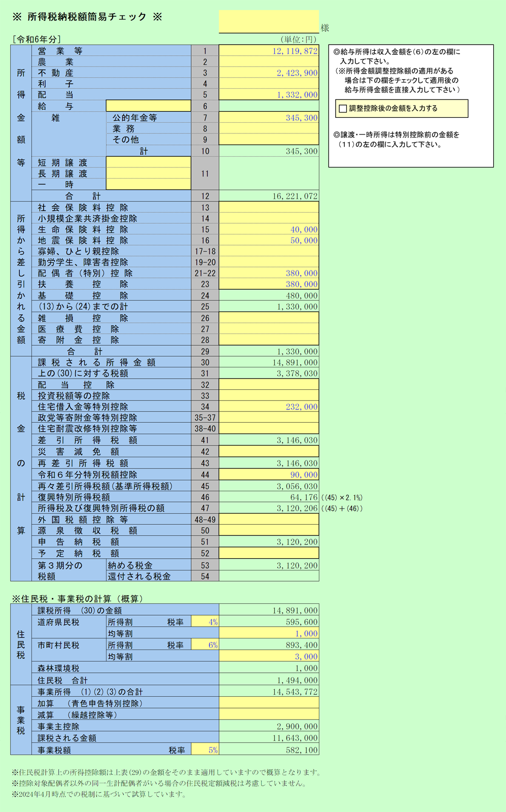This screenshot has height=812, width=506.
Task: Click the 生命保険料控除 cell showing 40,000
Action: coord(269,229)
